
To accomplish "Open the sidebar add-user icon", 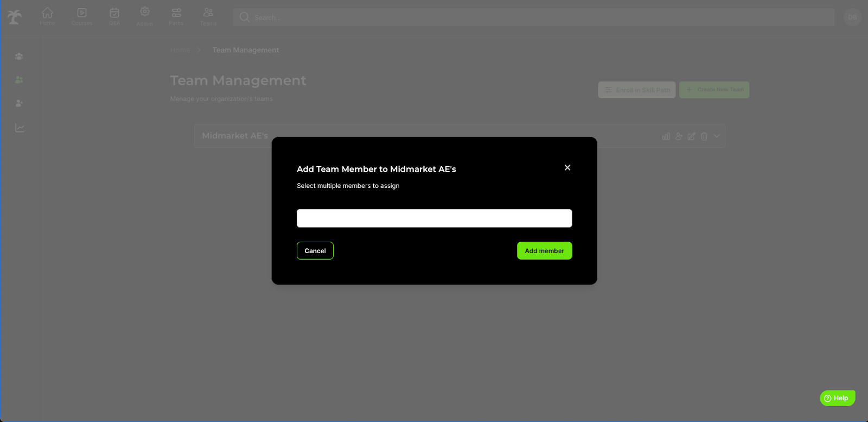I will coord(19,103).
